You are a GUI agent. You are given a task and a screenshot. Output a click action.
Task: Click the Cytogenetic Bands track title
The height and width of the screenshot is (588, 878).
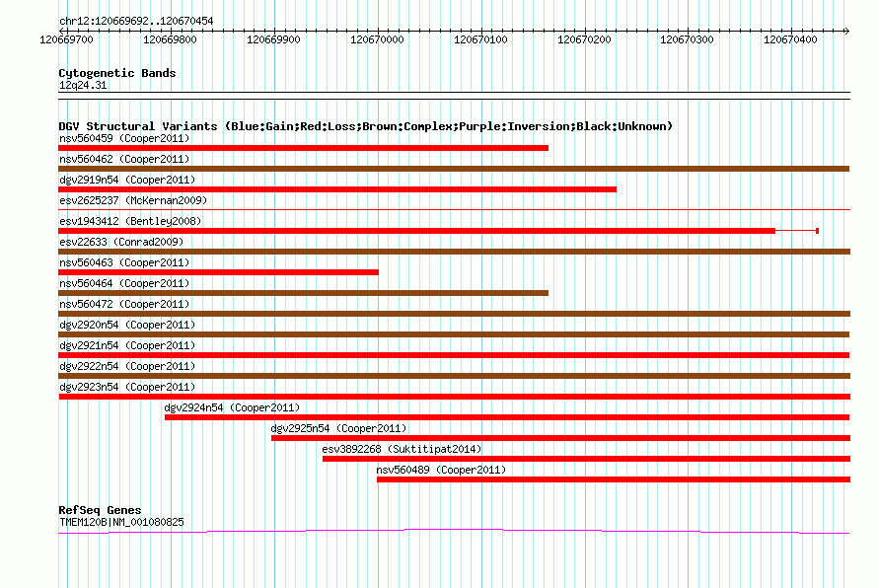click(117, 73)
